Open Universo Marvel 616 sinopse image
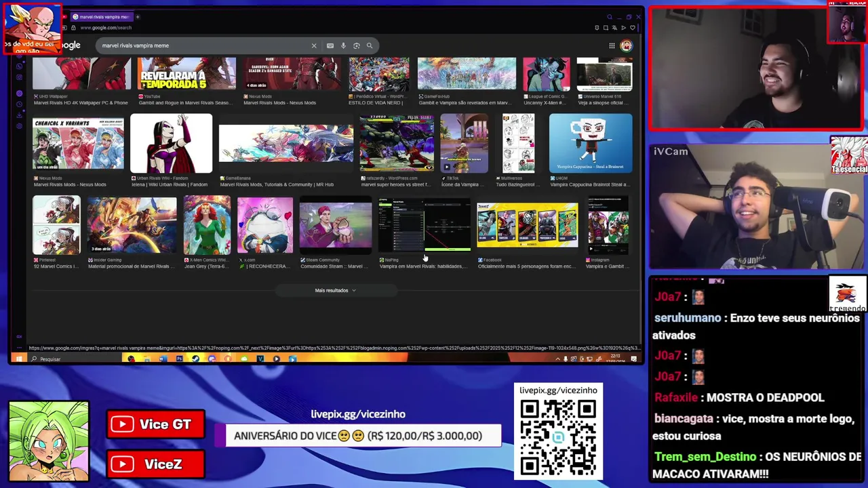This screenshot has width=868, height=488. pyautogui.click(x=604, y=74)
